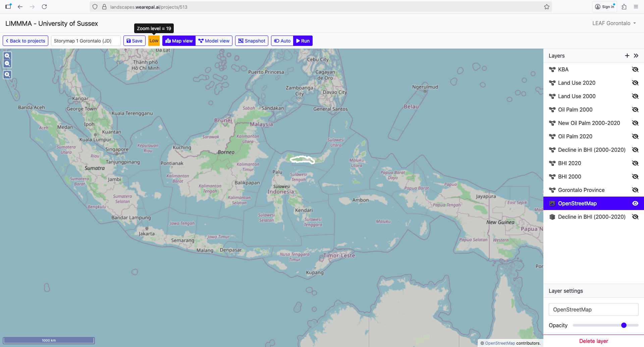Reload the page with browser refresh icon
This screenshot has width=644, height=347.
click(44, 7)
